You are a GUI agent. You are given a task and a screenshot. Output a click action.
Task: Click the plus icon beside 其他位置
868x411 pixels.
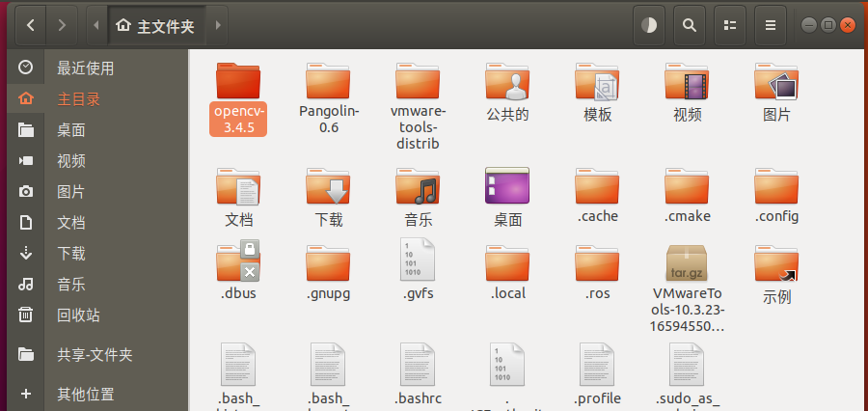click(25, 394)
